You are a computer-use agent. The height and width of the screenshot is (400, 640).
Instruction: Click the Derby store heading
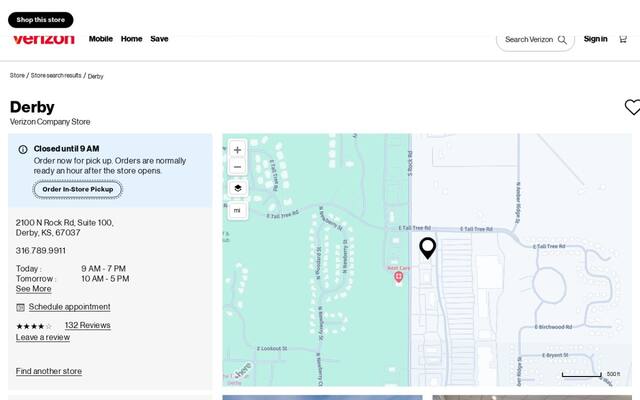pyautogui.click(x=32, y=107)
